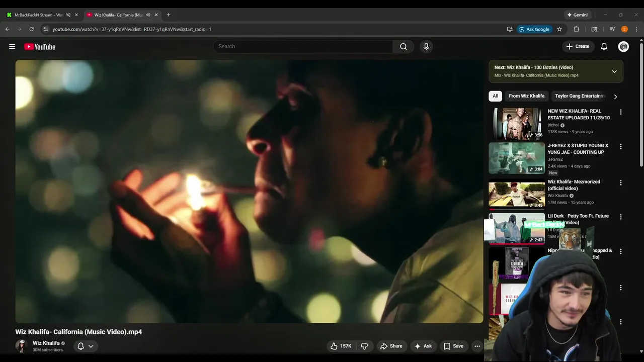Click the California music video player
Screen dimensions: 644x362
[249, 192]
